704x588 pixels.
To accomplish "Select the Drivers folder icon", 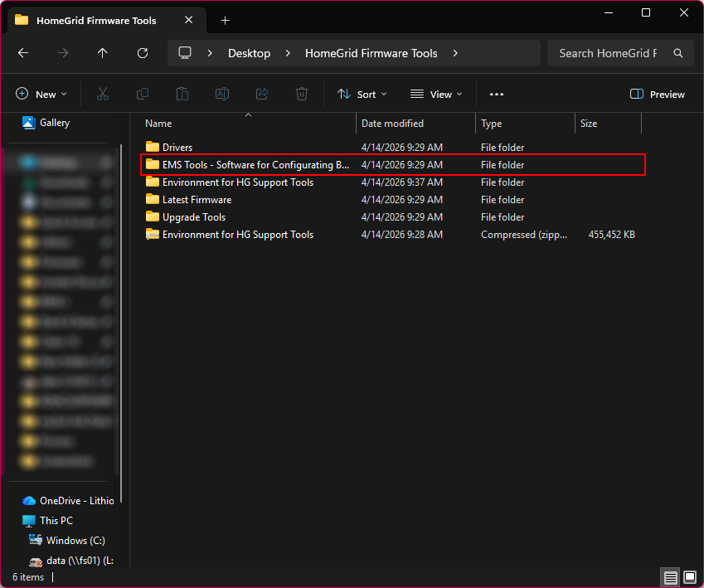I will (x=153, y=147).
